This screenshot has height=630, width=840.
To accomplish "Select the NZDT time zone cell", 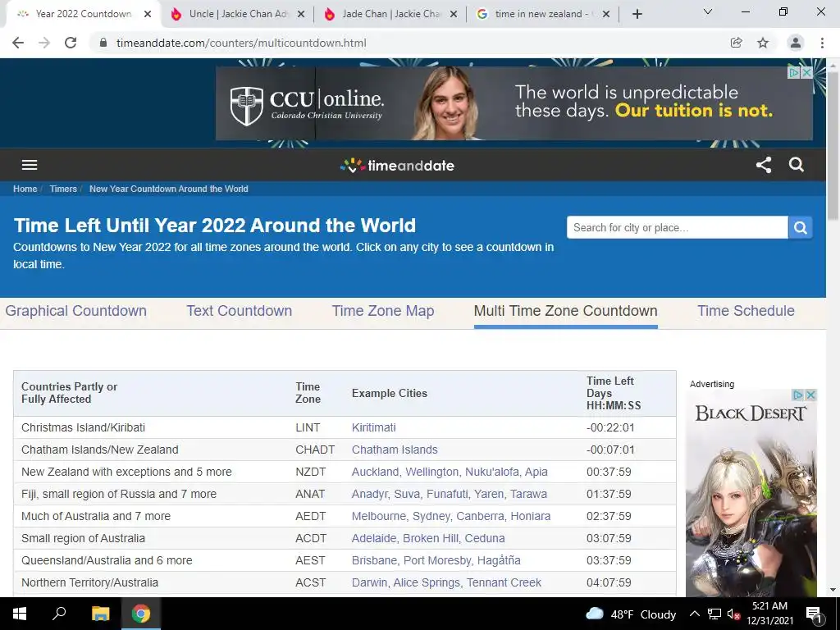I will click(x=310, y=472).
